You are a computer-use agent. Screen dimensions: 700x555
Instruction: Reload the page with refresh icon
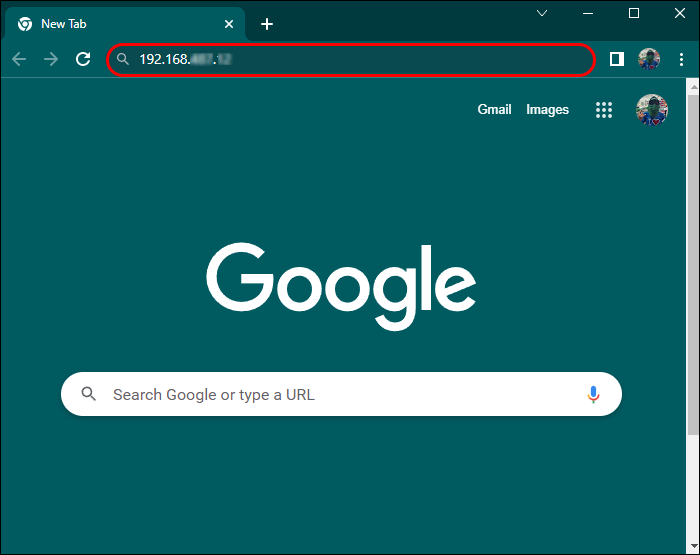pyautogui.click(x=83, y=59)
